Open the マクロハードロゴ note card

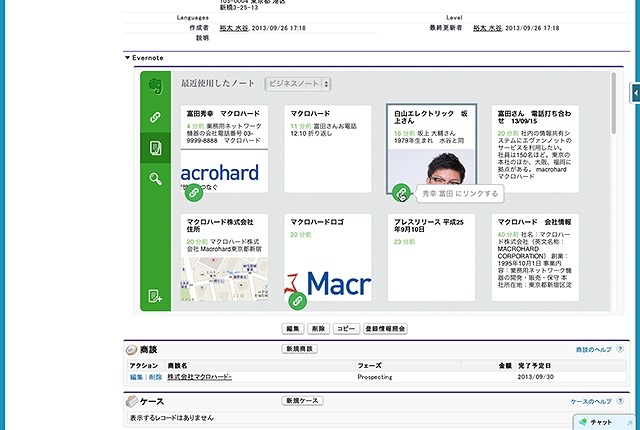pos(328,257)
